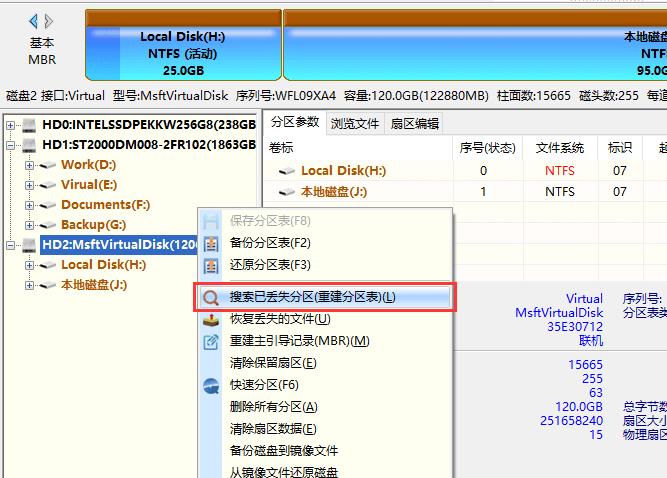Select 本地磁盘(J:) row in partition table
The width and height of the screenshot is (667, 478).
[x=465, y=192]
